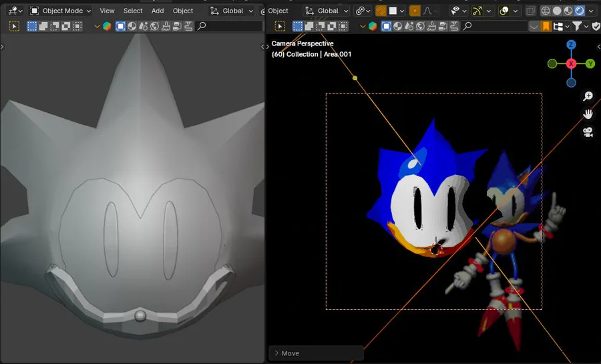Click select box tool icon in right viewport
This screenshot has width=601, height=364.
[x=280, y=26]
